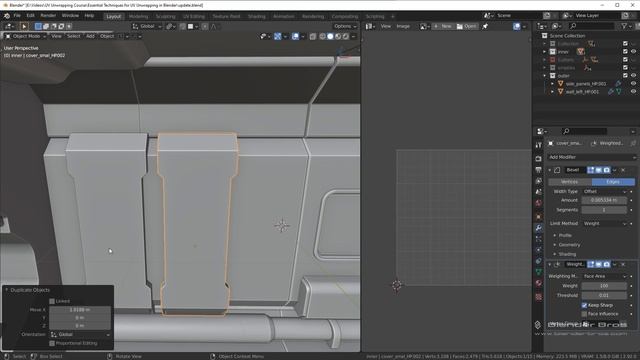Toggle the image editor overlays icon
This screenshot has height=360, width=640.
click(x=517, y=26)
